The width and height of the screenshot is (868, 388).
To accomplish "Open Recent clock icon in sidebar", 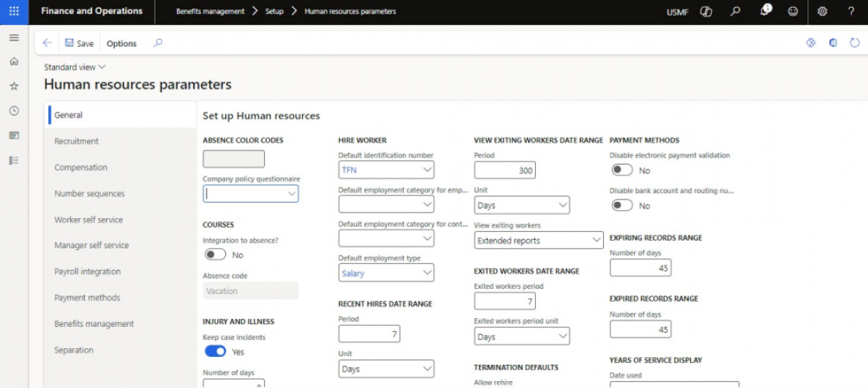I will [14, 111].
